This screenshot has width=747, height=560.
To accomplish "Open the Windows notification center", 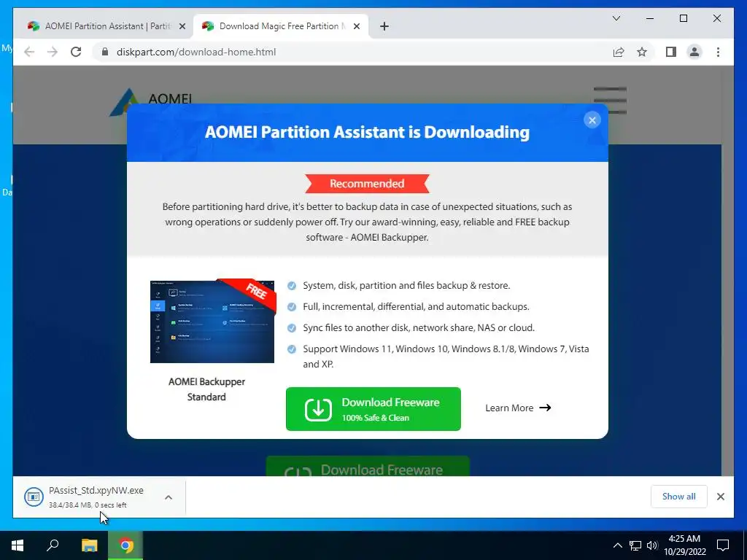I will (x=723, y=545).
